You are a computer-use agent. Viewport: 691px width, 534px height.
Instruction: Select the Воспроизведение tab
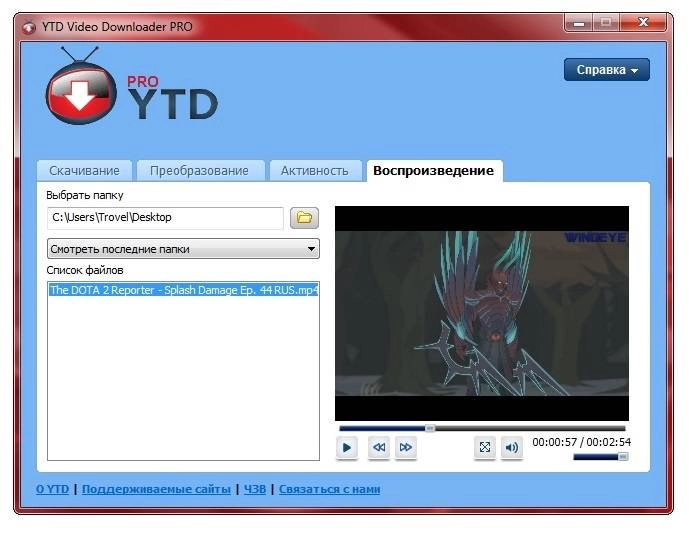pyautogui.click(x=434, y=171)
